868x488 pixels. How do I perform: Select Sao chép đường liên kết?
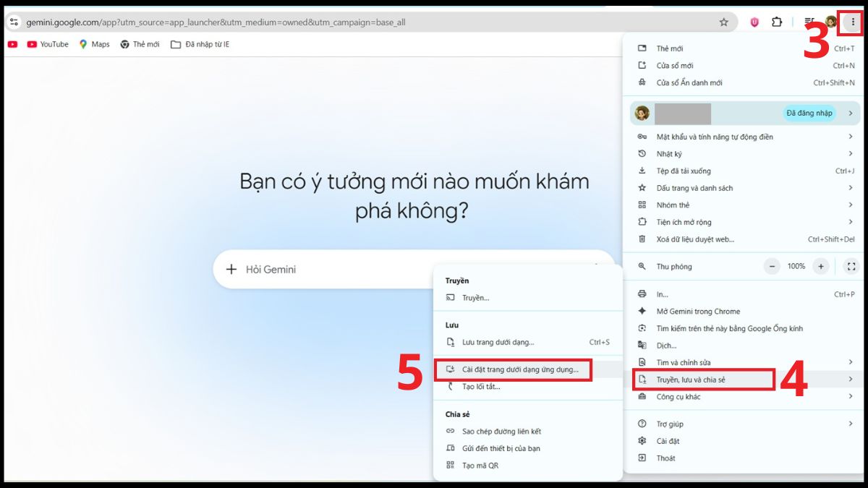pos(527,432)
